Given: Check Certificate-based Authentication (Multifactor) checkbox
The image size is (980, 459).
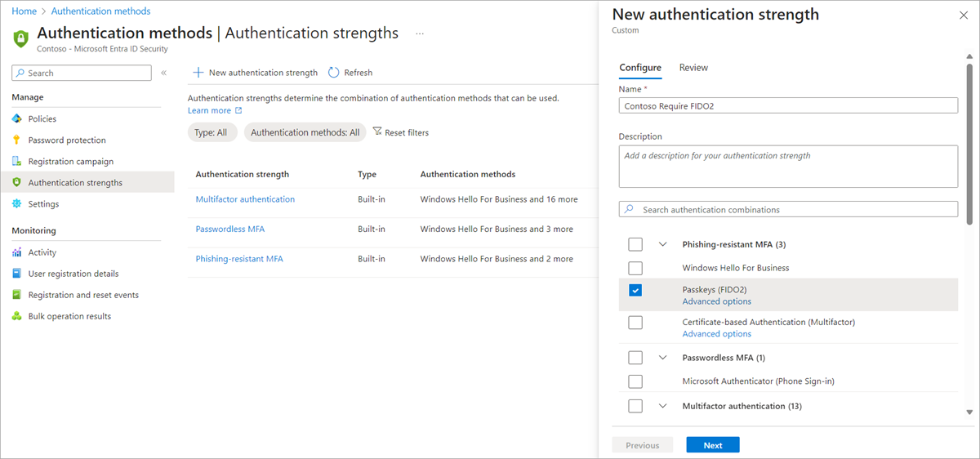Looking at the screenshot, I should 635,323.
